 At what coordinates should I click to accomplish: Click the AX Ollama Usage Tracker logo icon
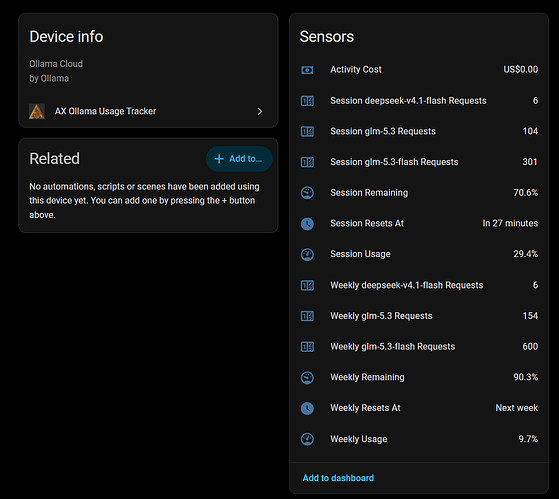click(x=37, y=112)
